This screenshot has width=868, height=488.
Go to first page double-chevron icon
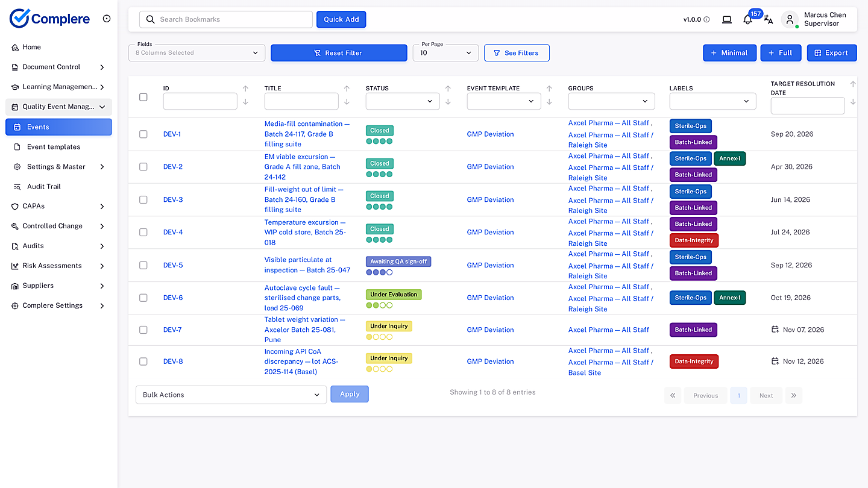[x=673, y=395]
